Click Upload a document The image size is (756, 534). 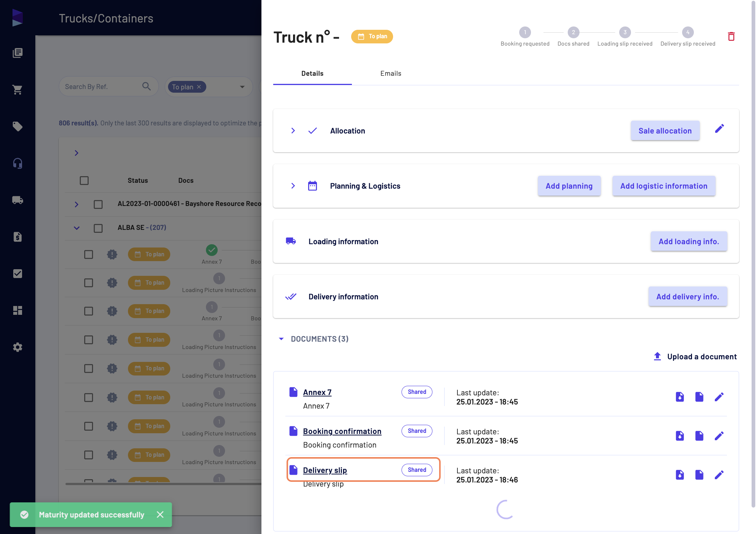(x=695, y=356)
